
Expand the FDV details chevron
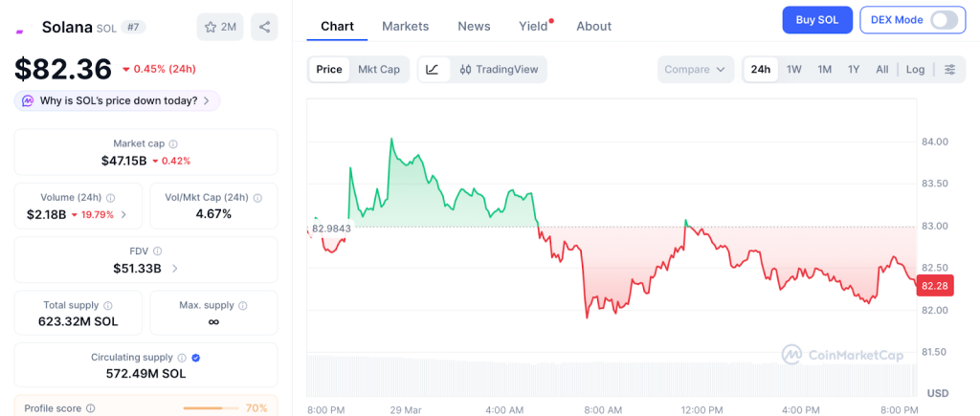point(174,269)
